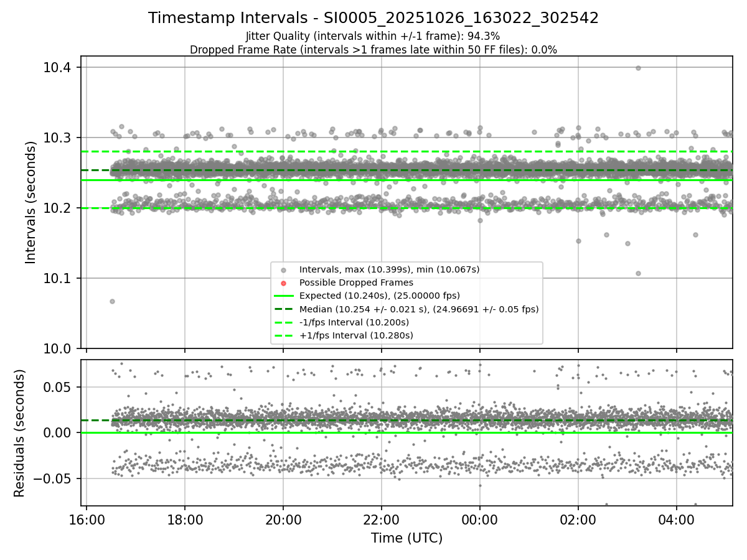747x560 pixels.
Task: Click the legend entry '+1/fps Interval (10.280s)'
Action: pyautogui.click(x=355, y=335)
